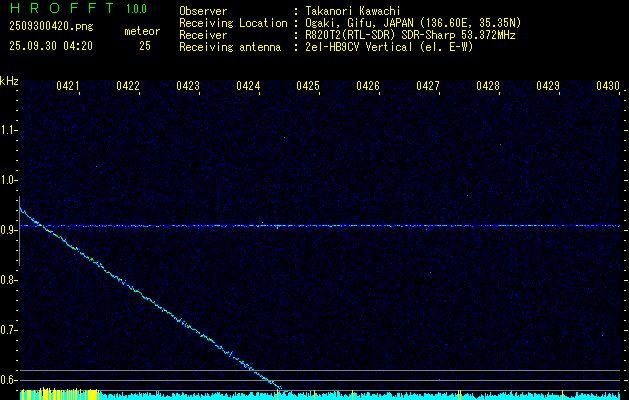Image resolution: width=629 pixels, height=400 pixels.
Task: Click the 0425 time marker
Action: pyautogui.click(x=308, y=85)
